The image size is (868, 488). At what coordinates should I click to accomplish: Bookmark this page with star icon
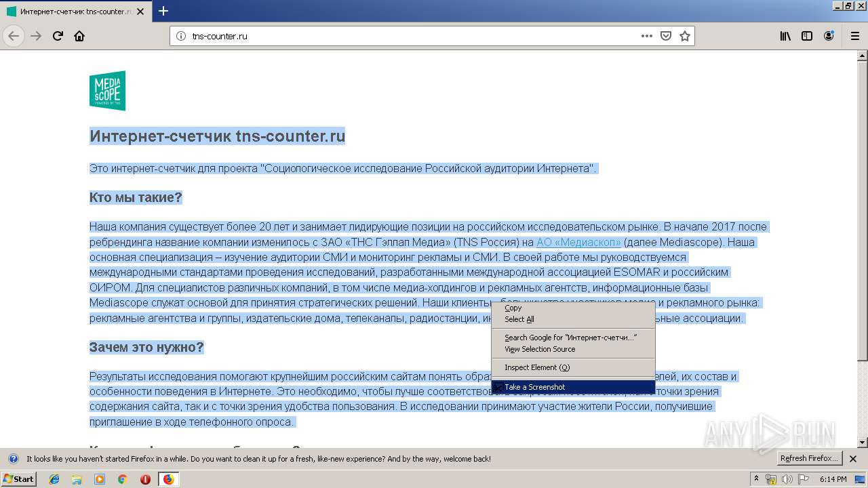point(685,36)
